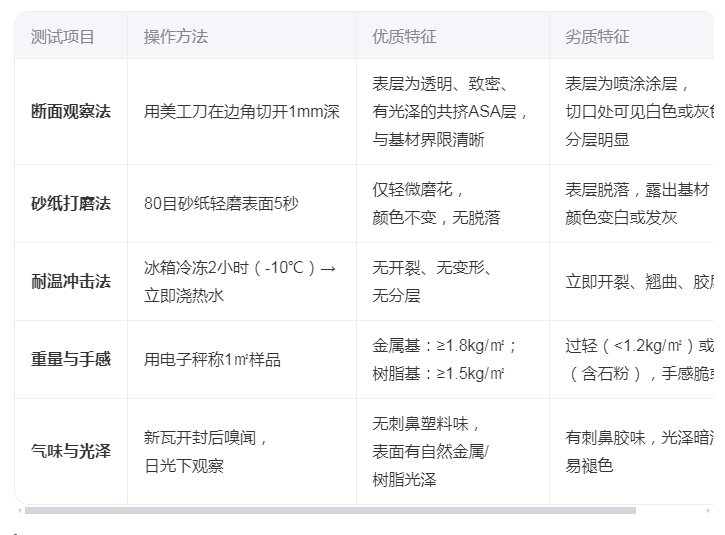The height and width of the screenshot is (535, 725).
Task: Select the 断面观察法 row title
Action: [71, 112]
